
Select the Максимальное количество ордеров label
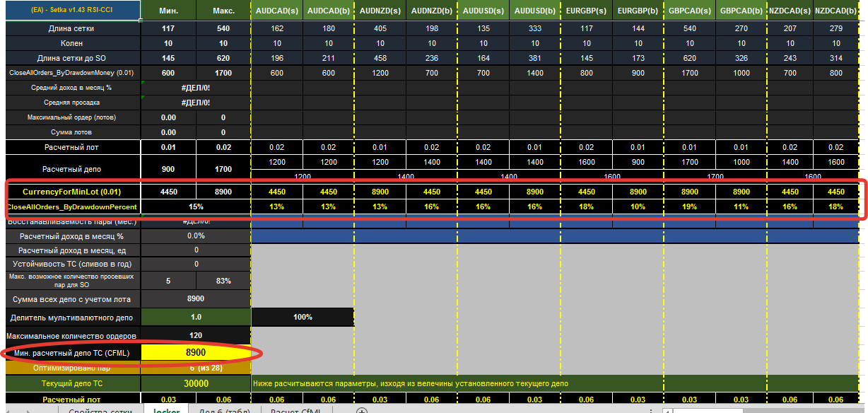pos(73,335)
